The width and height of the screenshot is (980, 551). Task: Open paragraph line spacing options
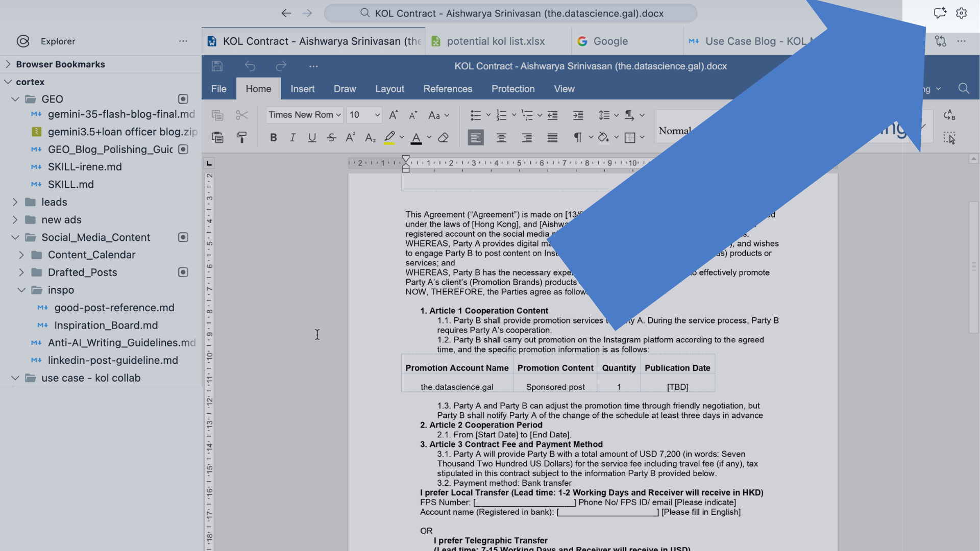604,115
